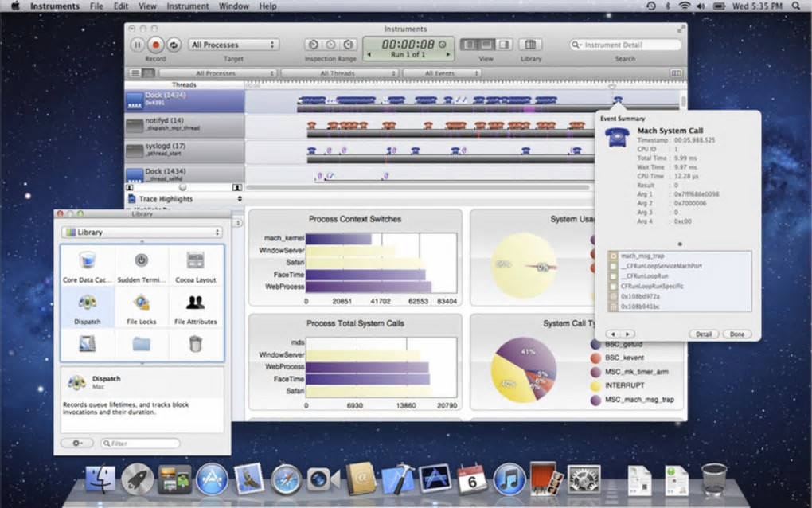Open the Edit menu
This screenshot has width=812, height=508.
tap(121, 6)
